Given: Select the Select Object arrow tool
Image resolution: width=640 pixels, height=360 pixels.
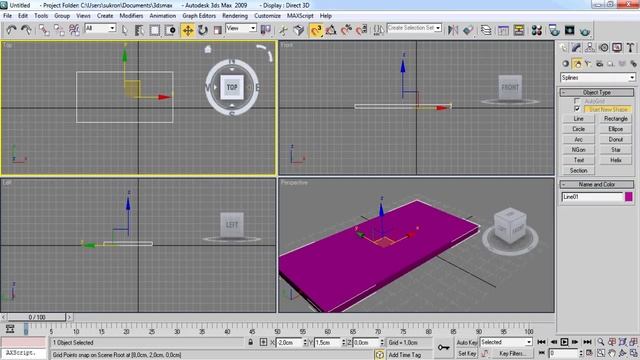Looking at the screenshot, I should tap(124, 30).
